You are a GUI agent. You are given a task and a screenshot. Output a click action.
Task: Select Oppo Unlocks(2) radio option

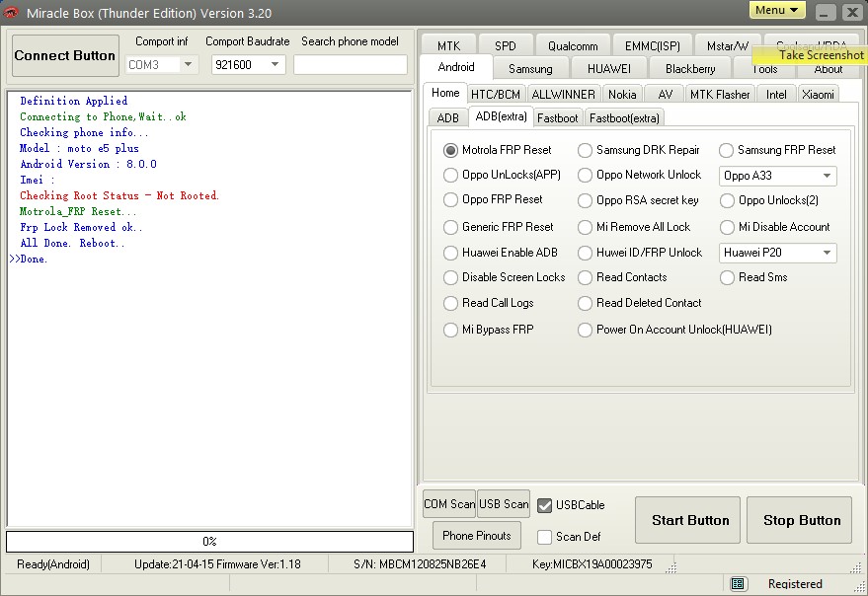coord(727,200)
